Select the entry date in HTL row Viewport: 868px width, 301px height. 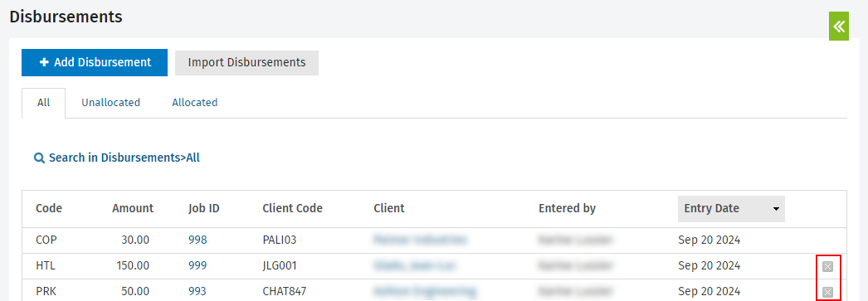[710, 266]
